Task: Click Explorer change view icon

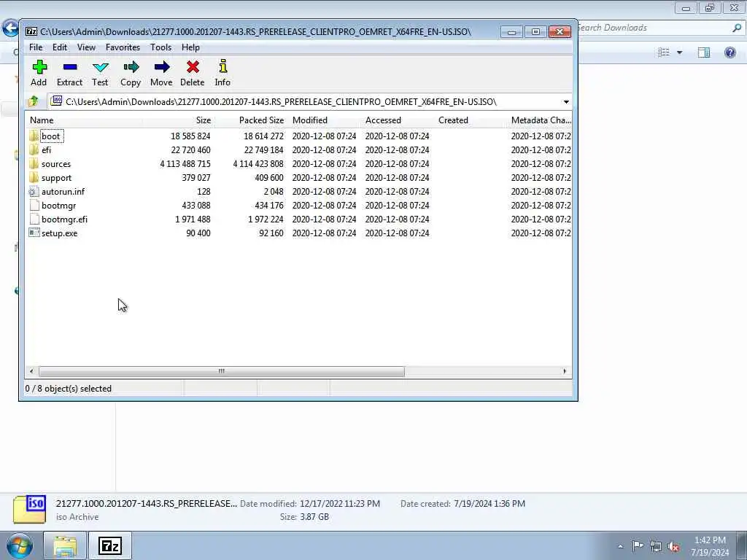Action: pyautogui.click(x=664, y=52)
